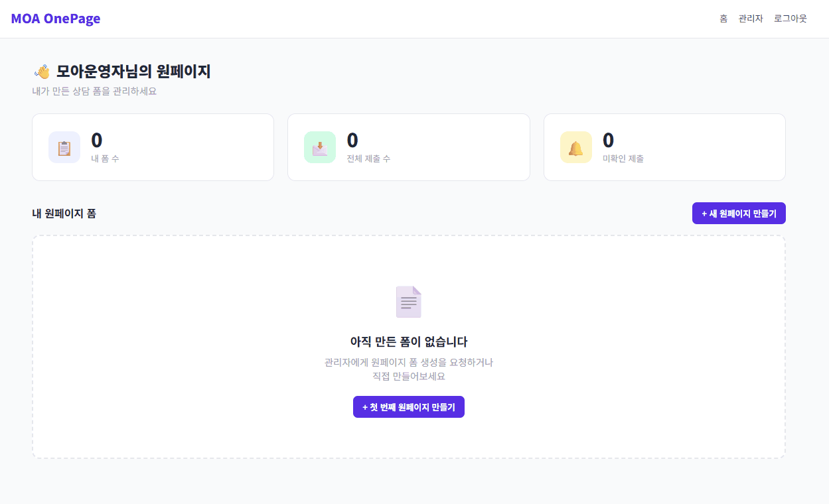Click the waving hand emoji icon
The image size is (829, 504).
pyautogui.click(x=42, y=72)
